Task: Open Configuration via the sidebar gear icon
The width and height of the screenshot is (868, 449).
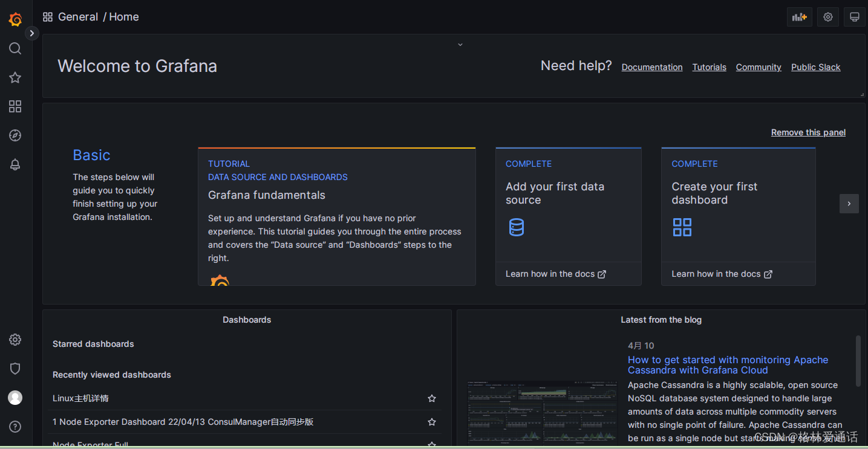Action: click(15, 340)
